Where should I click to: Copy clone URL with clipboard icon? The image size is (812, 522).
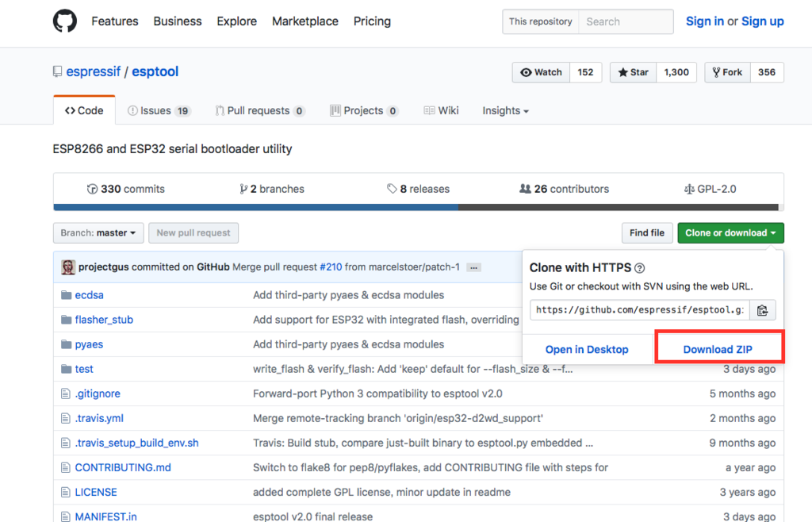[x=762, y=309]
